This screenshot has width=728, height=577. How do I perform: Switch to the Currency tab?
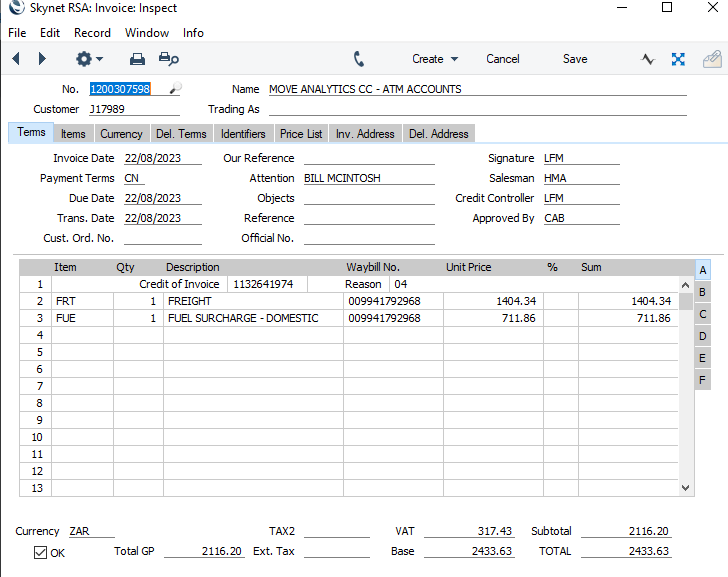pos(122,134)
